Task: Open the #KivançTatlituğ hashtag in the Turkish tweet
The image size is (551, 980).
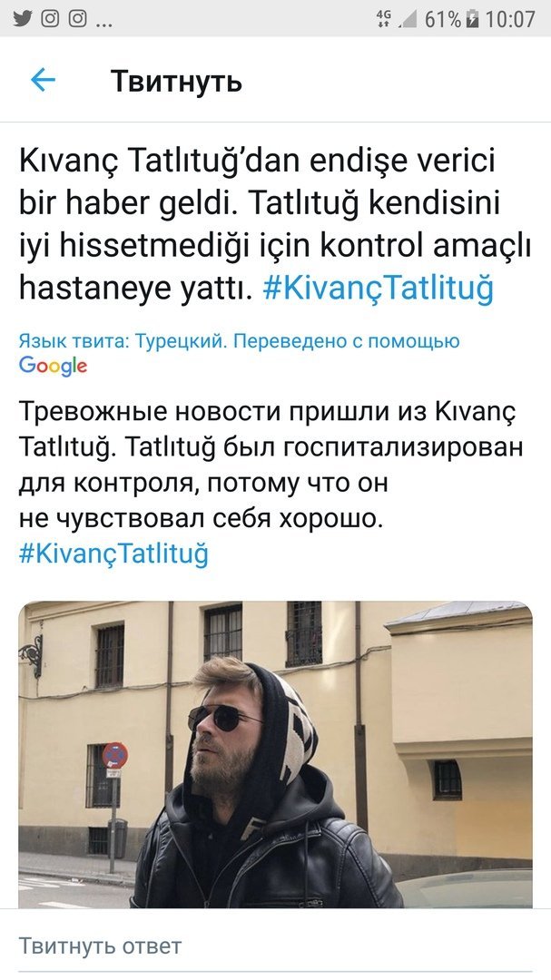Action: 379,287
